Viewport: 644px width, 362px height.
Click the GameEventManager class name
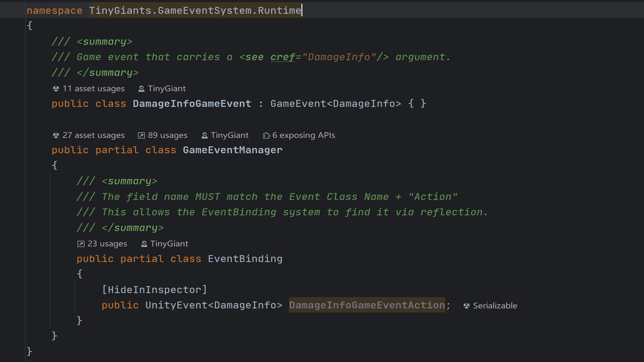coord(232,150)
